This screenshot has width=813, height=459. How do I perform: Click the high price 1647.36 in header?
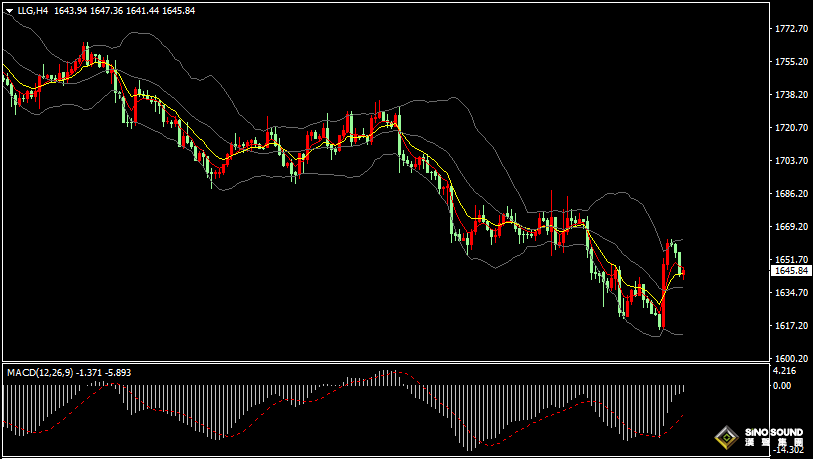(x=106, y=10)
